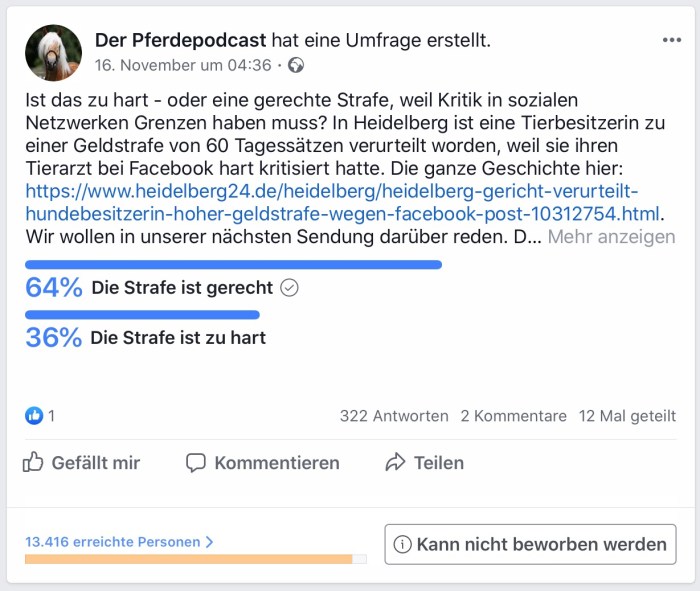View the 2 Kommentare
This screenshot has height=591, width=700.
pos(513,416)
